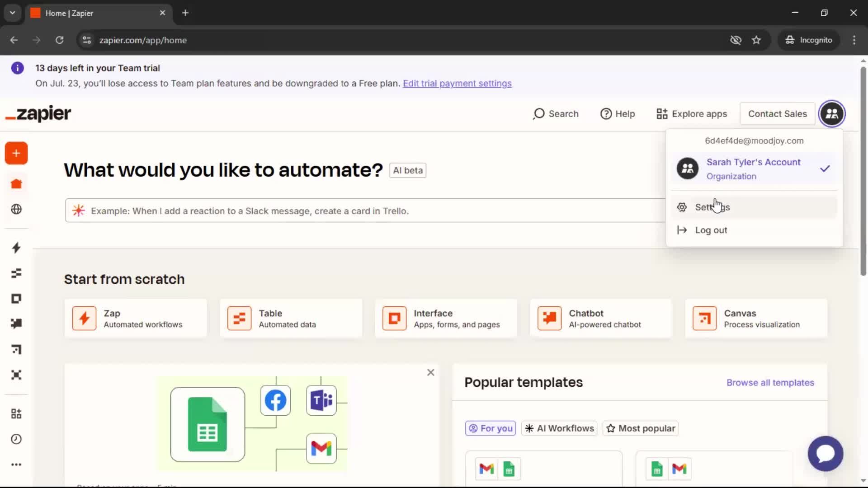Click the account email 6d4ef4de@moodjoy.com

754,141
